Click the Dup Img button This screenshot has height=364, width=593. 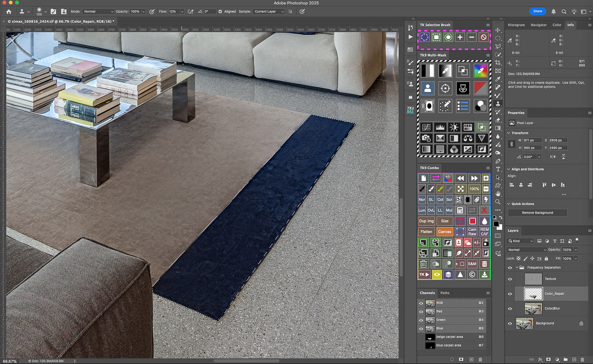coord(427,221)
